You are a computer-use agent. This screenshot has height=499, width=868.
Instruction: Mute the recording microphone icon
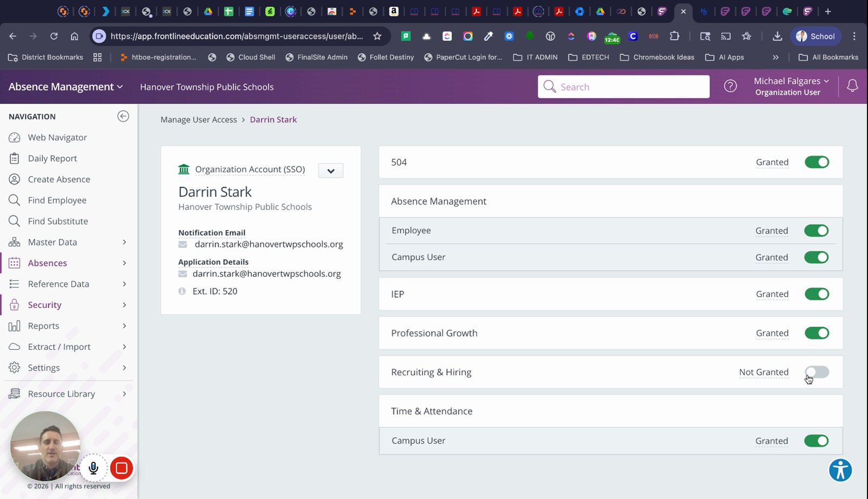[x=93, y=468]
